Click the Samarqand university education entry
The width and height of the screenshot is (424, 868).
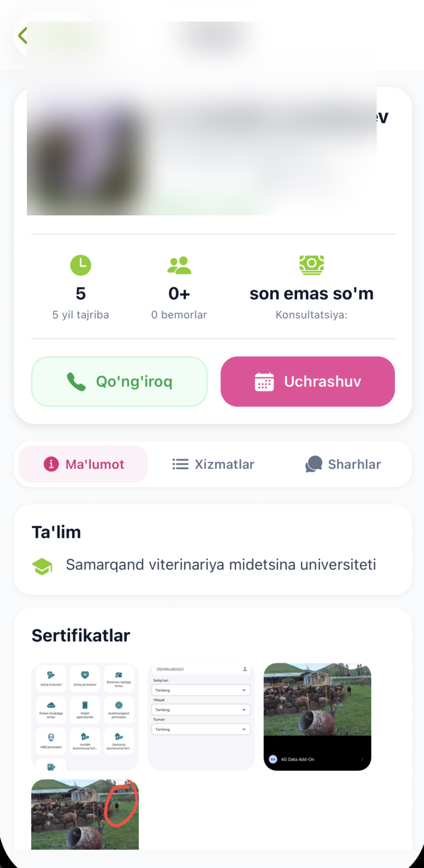tap(221, 565)
